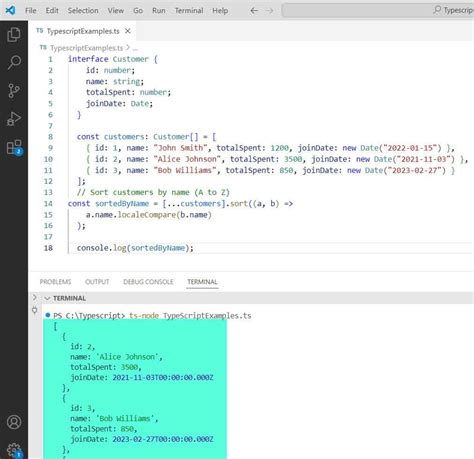Click 'joinDate: Date;' on line 5
The width and height of the screenshot is (474, 459).
pos(119,104)
